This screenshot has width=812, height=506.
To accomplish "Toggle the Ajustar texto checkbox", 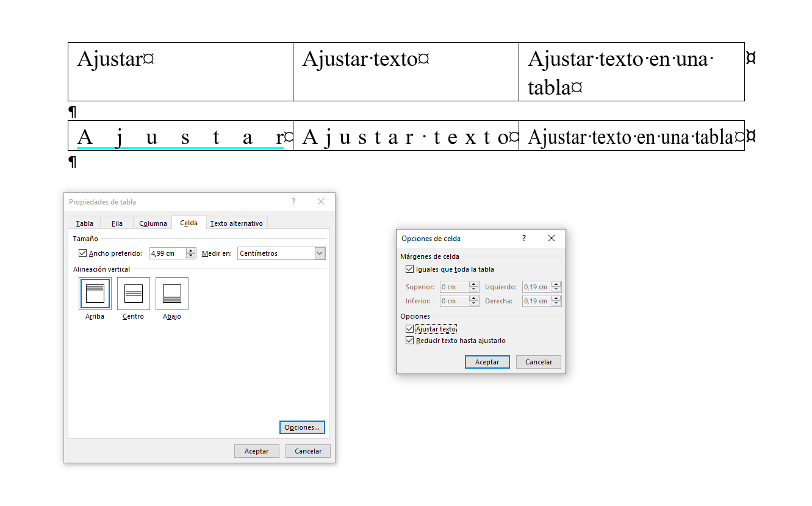I will click(x=409, y=329).
